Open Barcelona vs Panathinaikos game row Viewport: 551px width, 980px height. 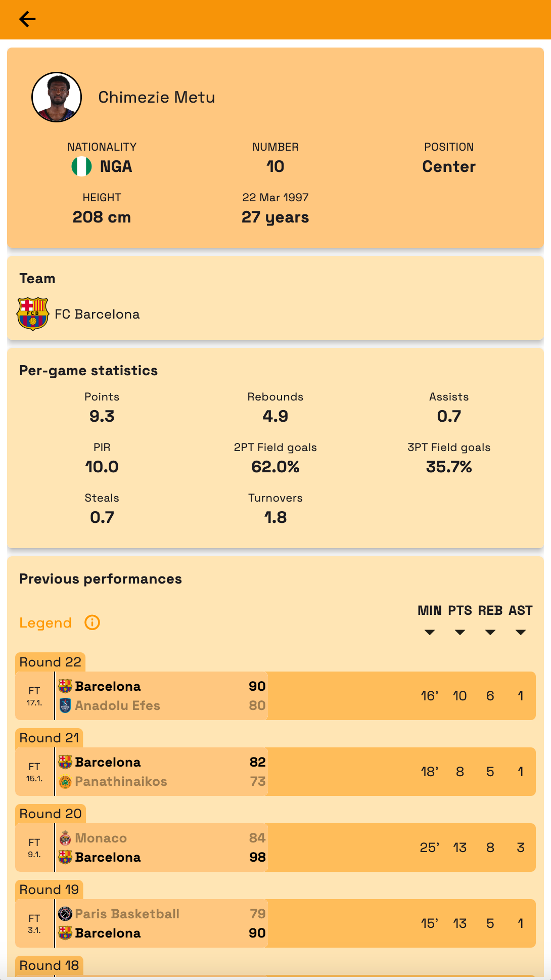coord(275,772)
